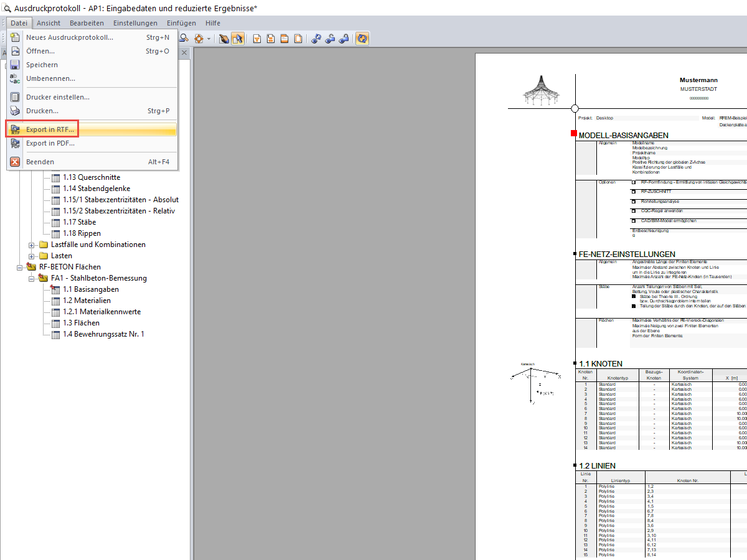Select the pointing-hand pick tool
This screenshot has width=747, height=560.
click(x=224, y=38)
